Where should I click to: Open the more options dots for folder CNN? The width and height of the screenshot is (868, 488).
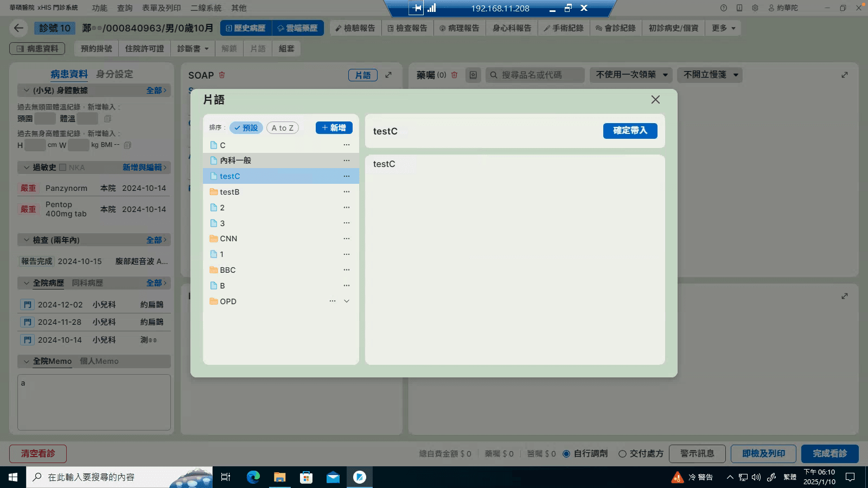tap(346, 239)
